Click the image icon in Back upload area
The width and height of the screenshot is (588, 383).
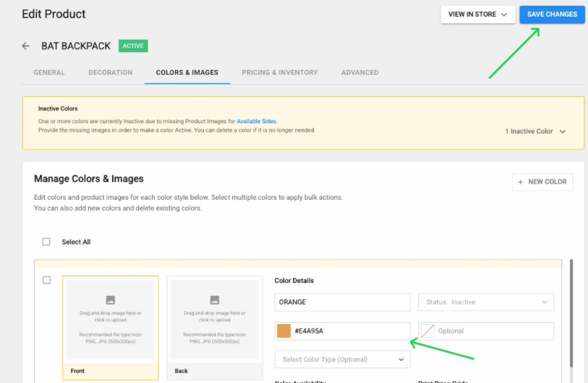[x=215, y=300]
